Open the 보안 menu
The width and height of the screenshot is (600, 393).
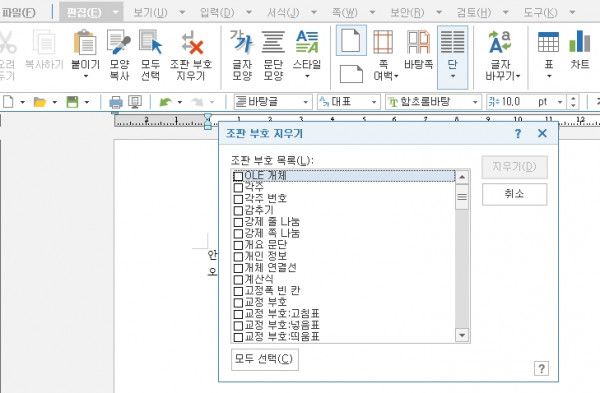[407, 13]
